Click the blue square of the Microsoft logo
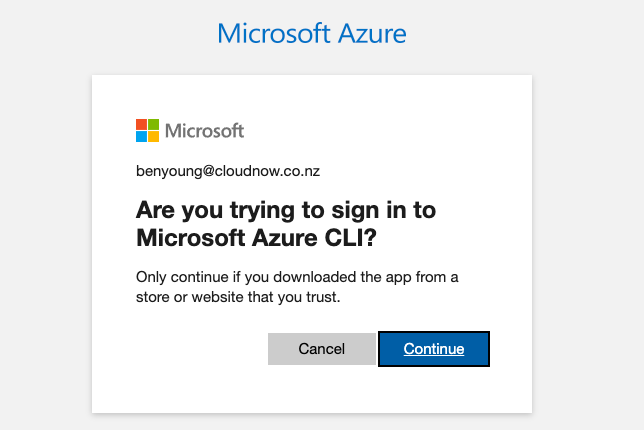 [141, 137]
